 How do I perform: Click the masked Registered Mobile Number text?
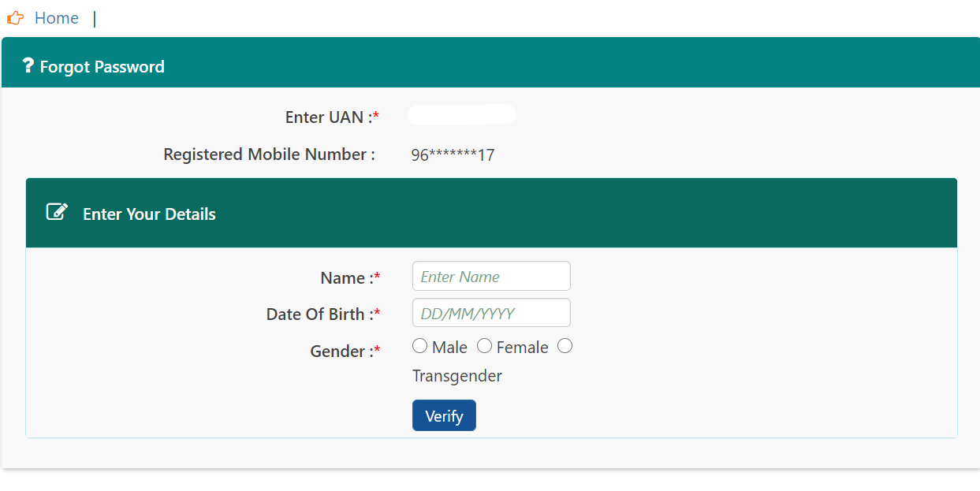pyautogui.click(x=453, y=154)
